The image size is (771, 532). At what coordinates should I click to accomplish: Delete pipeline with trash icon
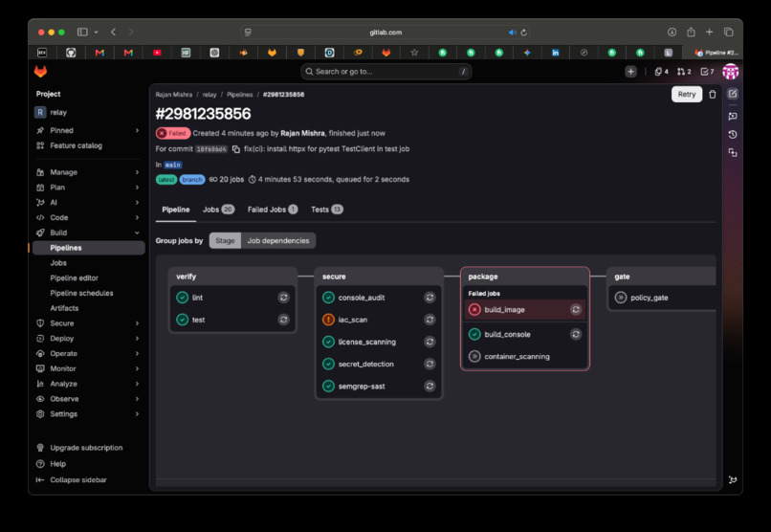712,95
